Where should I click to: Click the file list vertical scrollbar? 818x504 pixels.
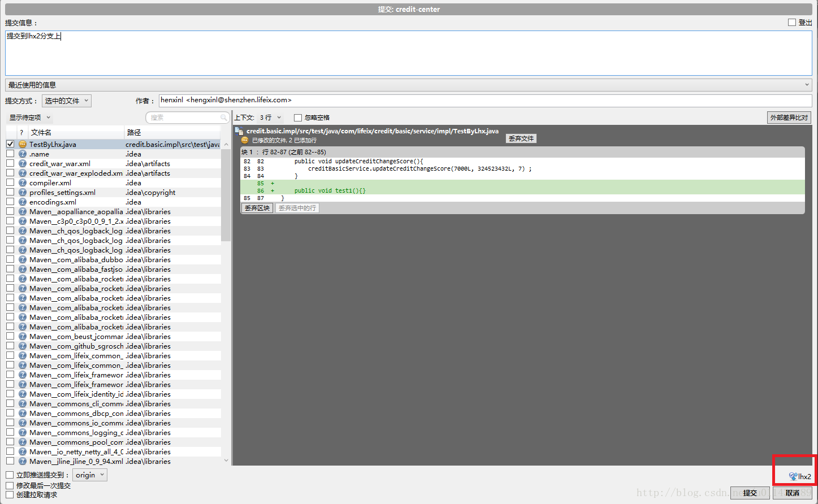coord(226,195)
